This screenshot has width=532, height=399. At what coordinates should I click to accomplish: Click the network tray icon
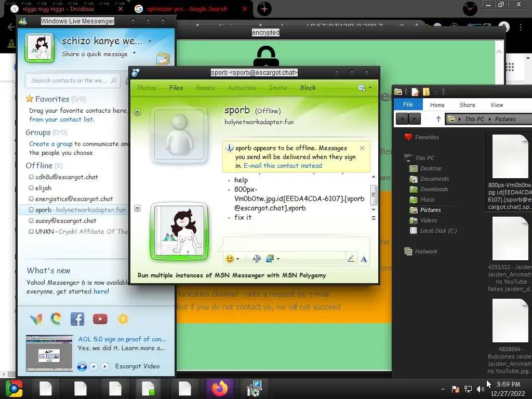(x=468, y=389)
